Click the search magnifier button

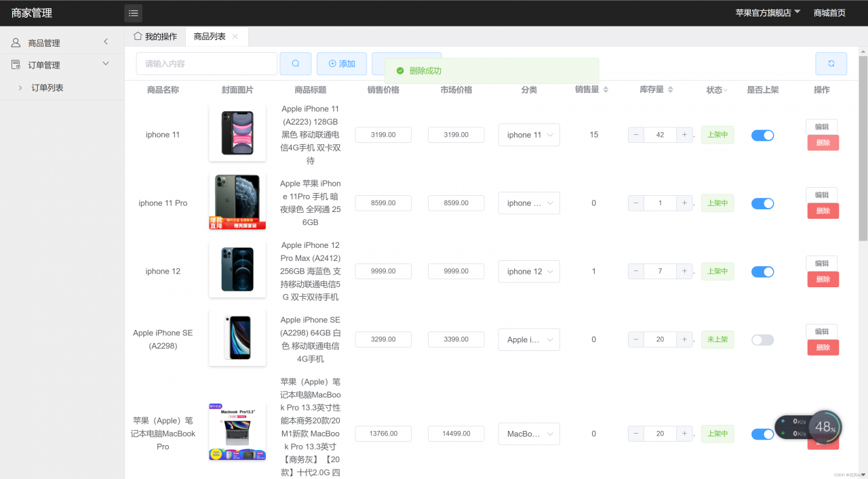[296, 64]
